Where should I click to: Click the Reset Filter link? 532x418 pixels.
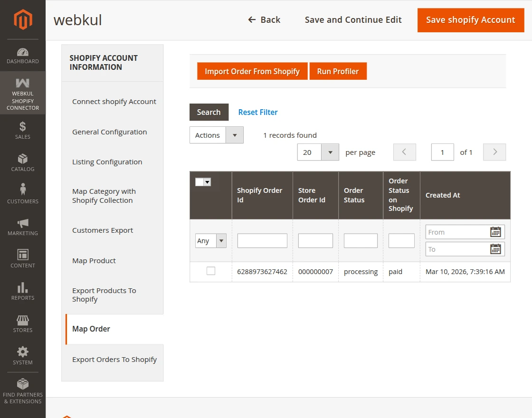pyautogui.click(x=258, y=112)
